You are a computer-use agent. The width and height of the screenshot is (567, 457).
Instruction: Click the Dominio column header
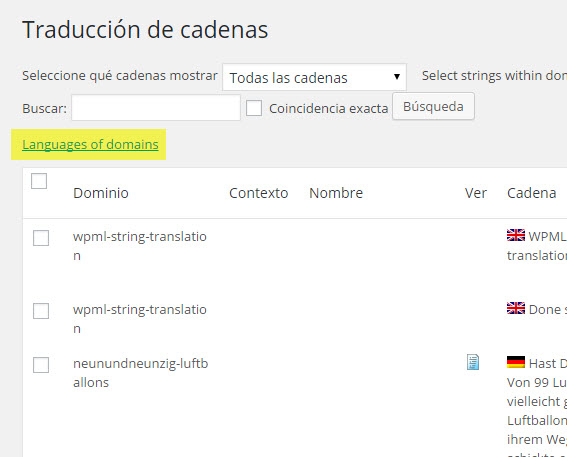[x=101, y=193]
